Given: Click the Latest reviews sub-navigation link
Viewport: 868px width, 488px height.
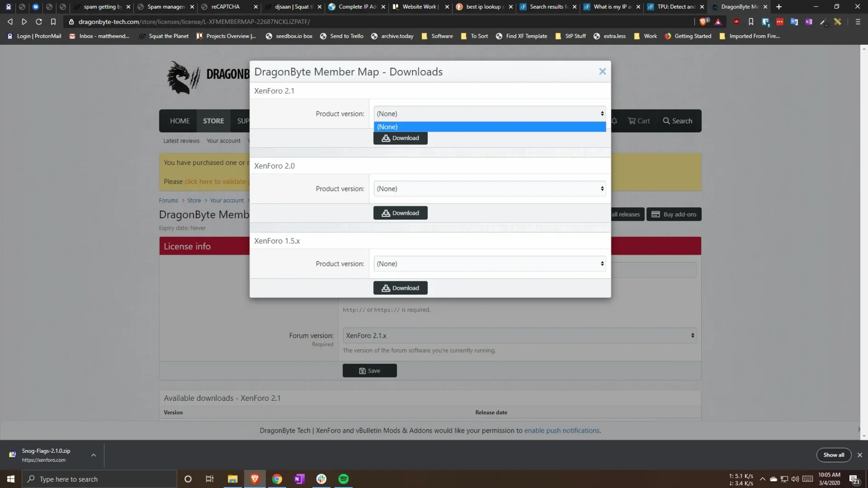Looking at the screenshot, I should (181, 141).
